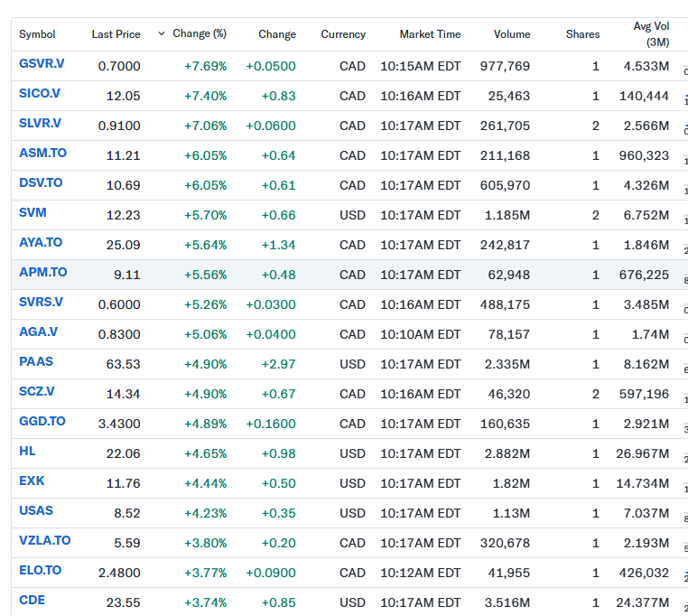Screen dimensions: 688x616
Task: Click the Shares column header
Action: [x=582, y=34]
